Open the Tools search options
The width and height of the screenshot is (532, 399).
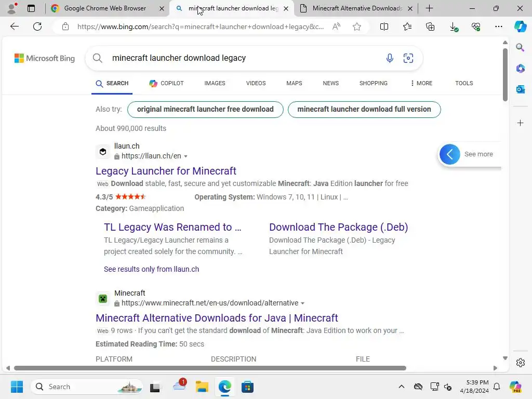(464, 83)
